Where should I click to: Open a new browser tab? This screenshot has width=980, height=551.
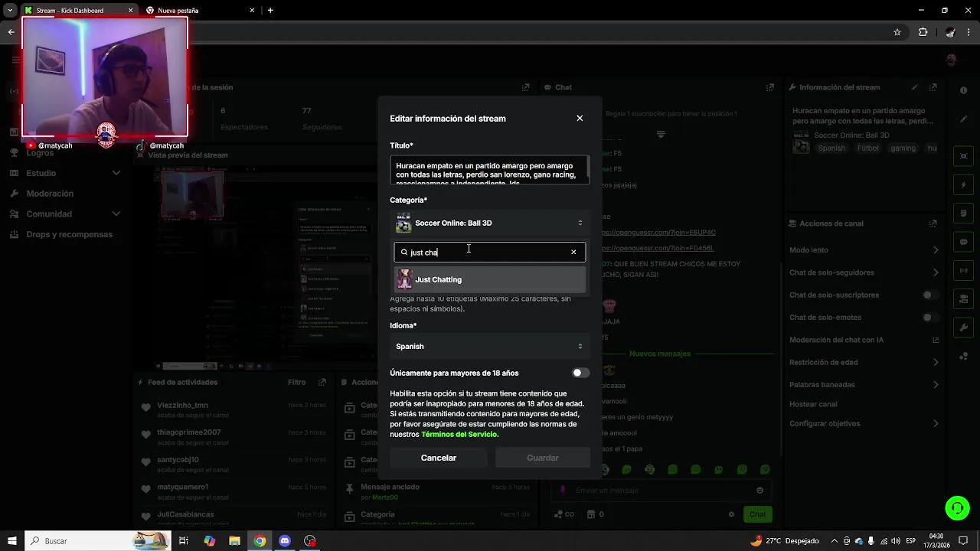point(270,10)
